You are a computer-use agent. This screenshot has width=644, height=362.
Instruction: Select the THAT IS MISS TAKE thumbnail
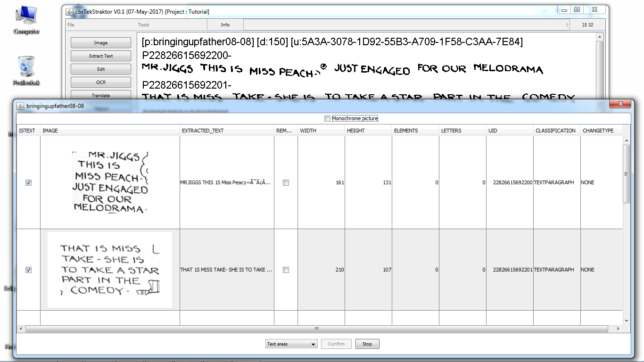[x=110, y=270]
